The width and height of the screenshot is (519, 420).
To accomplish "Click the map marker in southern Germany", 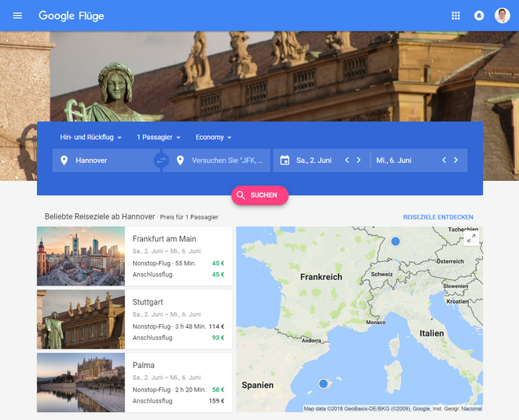I will click(396, 241).
